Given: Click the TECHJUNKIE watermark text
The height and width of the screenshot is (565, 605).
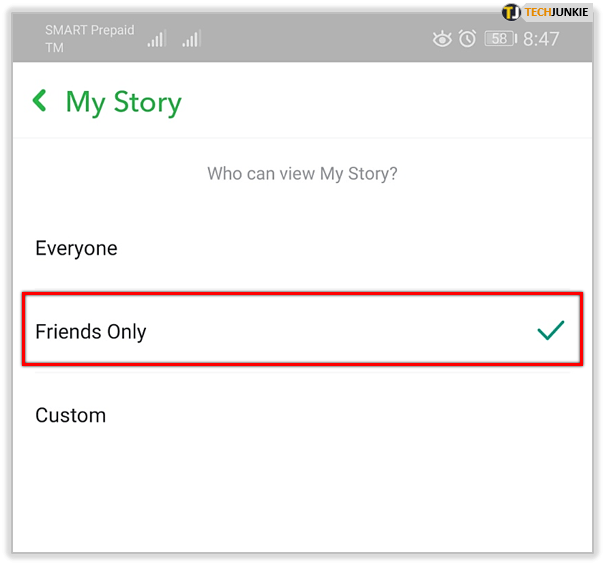Looking at the screenshot, I should click(x=556, y=12).
